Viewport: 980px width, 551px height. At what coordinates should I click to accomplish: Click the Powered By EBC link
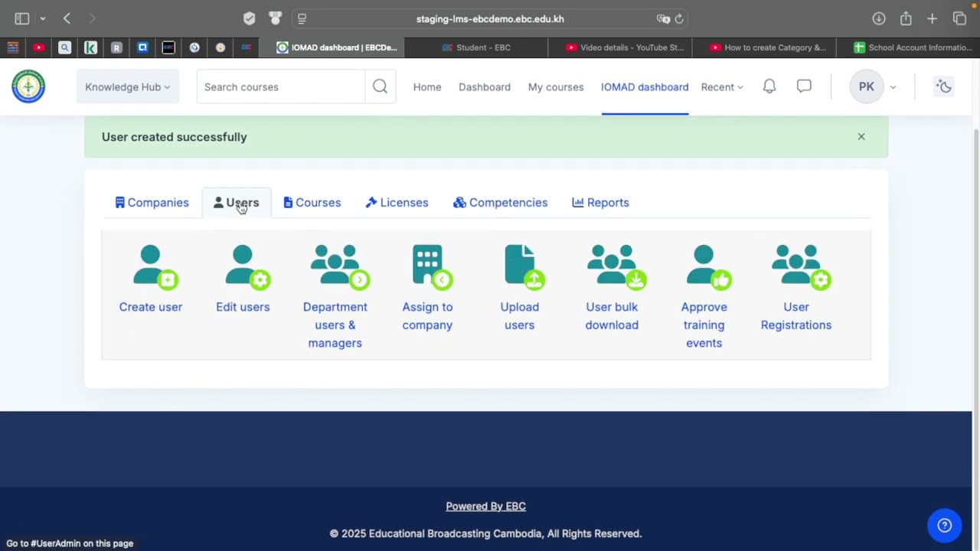pos(485,506)
